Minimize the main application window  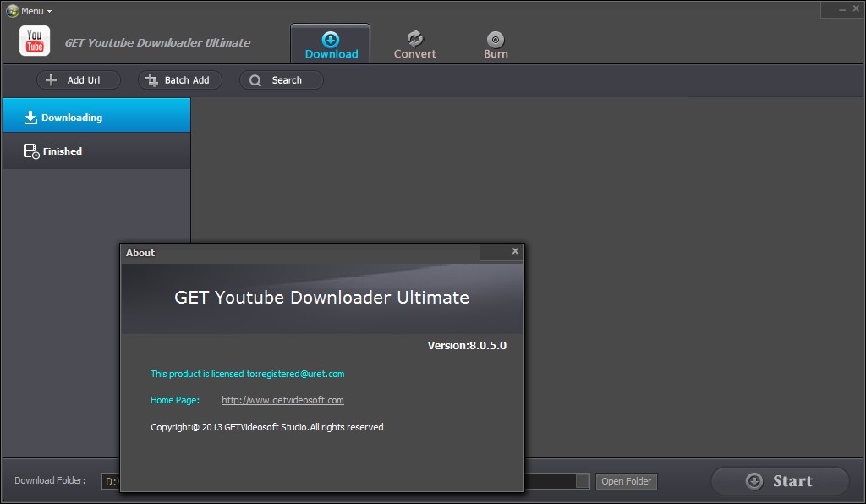point(841,9)
